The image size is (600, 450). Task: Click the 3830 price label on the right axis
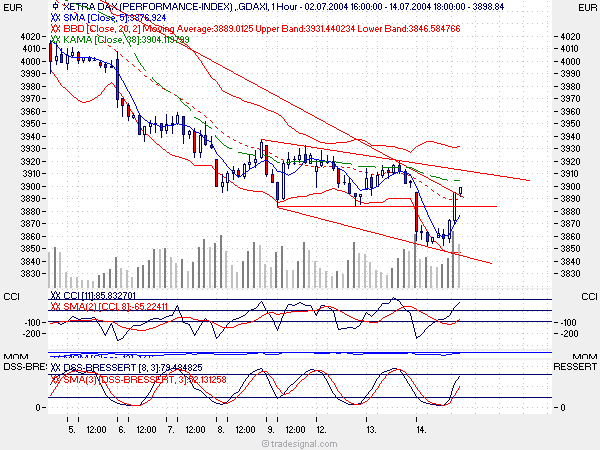point(570,274)
